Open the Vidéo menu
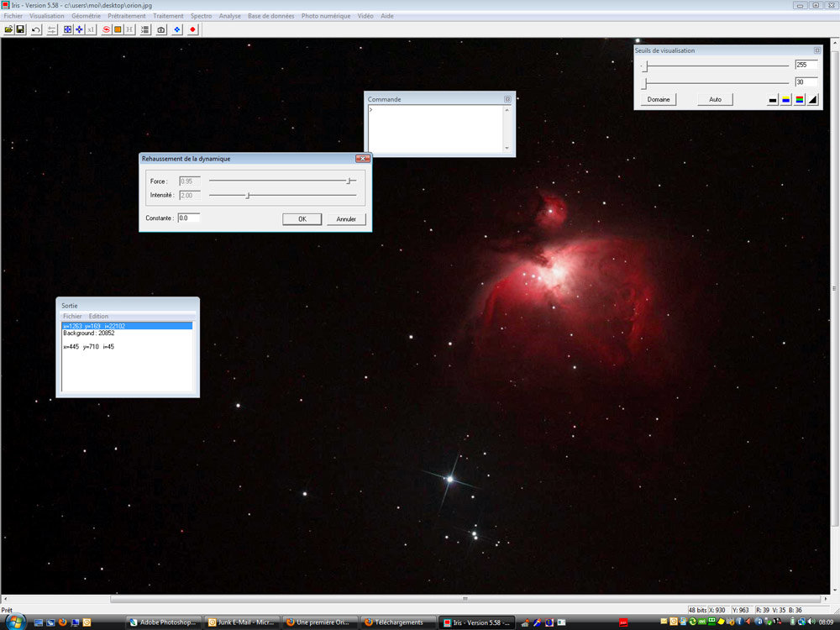Viewport: 840px width, 630px height. tap(365, 16)
